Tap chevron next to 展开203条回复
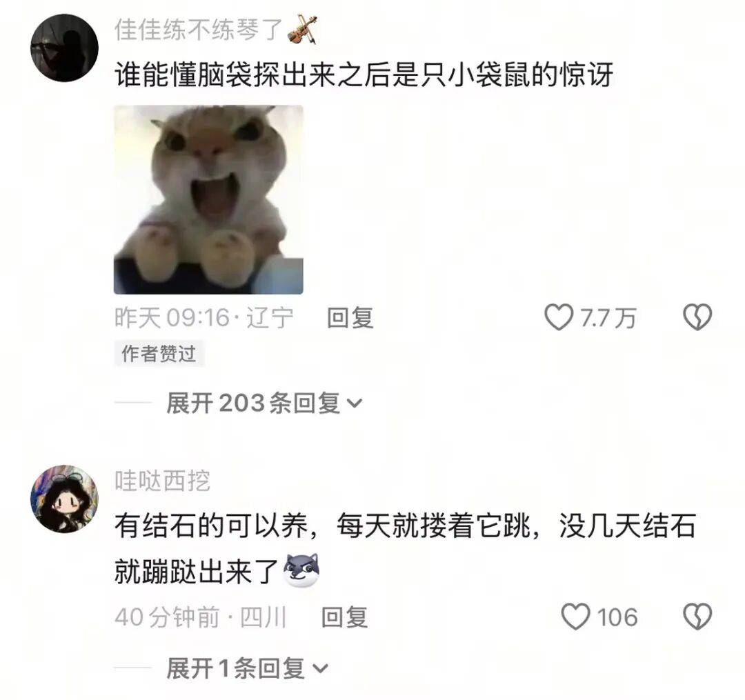The image size is (745, 700). point(355,403)
